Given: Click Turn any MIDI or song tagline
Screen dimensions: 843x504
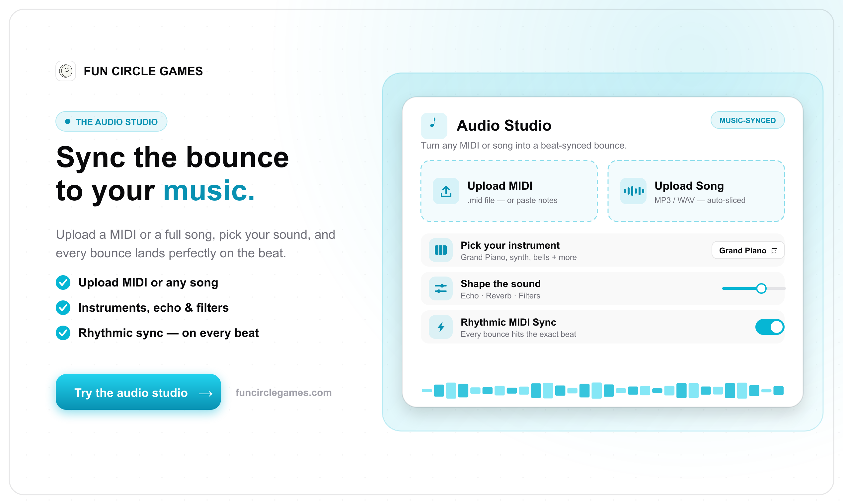Looking at the screenshot, I should [523, 146].
